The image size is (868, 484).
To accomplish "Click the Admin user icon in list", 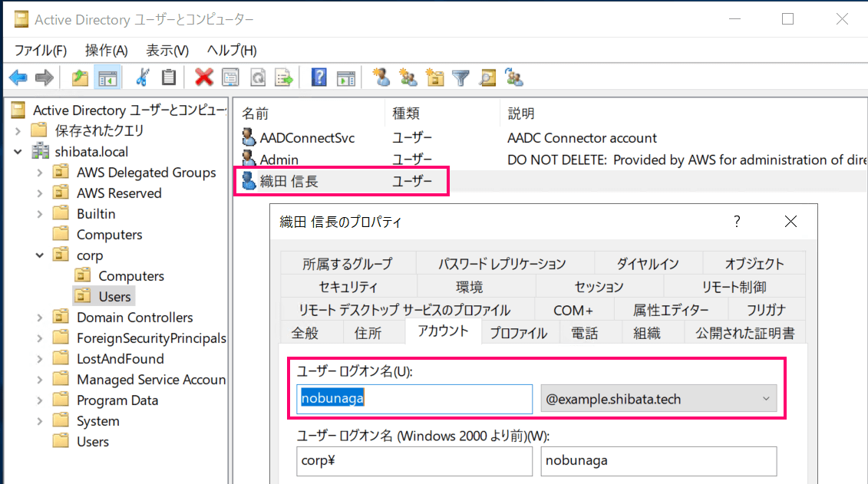I will [x=249, y=159].
